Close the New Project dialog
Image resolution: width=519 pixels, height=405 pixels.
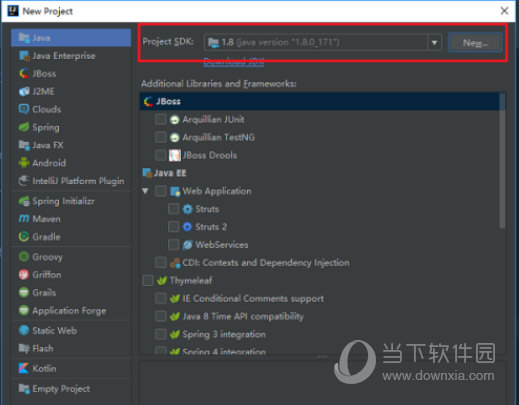point(504,11)
